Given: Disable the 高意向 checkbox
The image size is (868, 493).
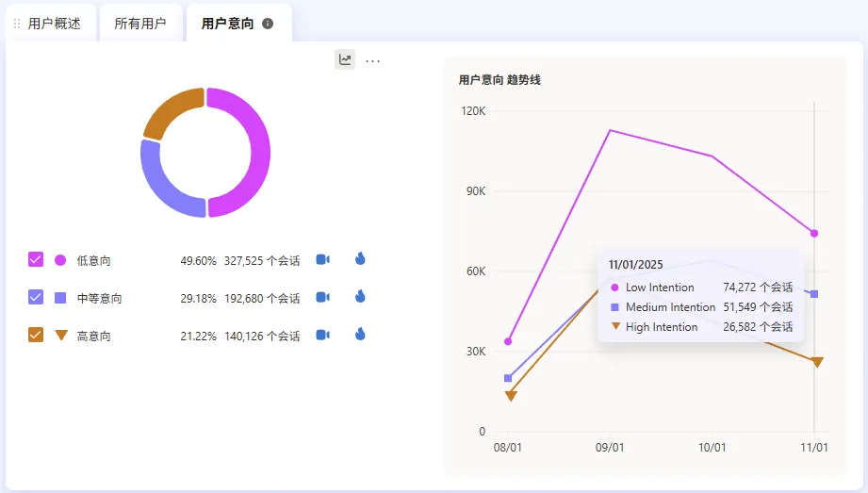Looking at the screenshot, I should pos(36,335).
